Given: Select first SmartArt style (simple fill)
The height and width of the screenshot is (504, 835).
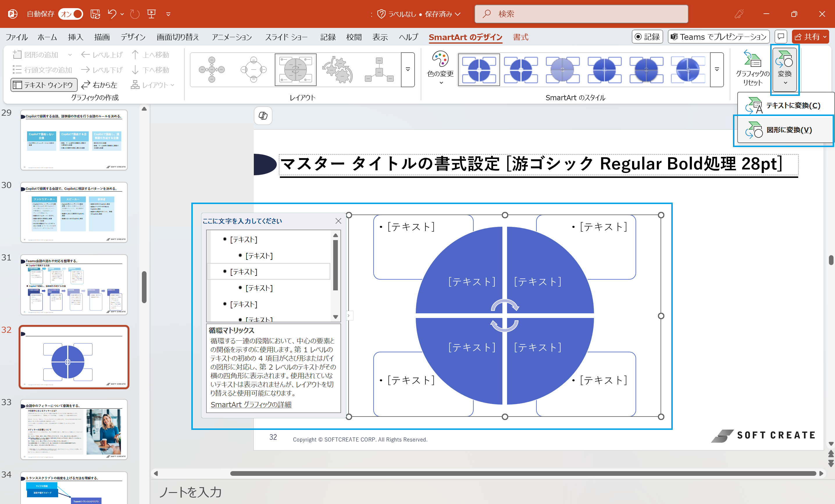Looking at the screenshot, I should click(479, 69).
